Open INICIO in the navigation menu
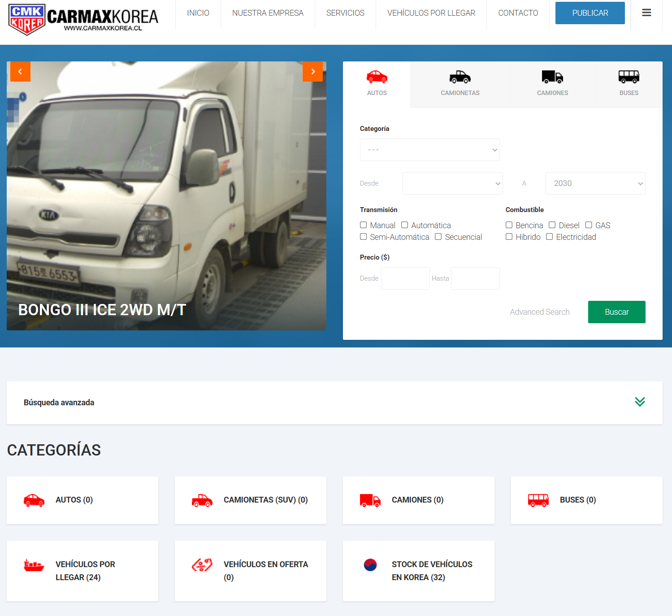 (x=198, y=13)
